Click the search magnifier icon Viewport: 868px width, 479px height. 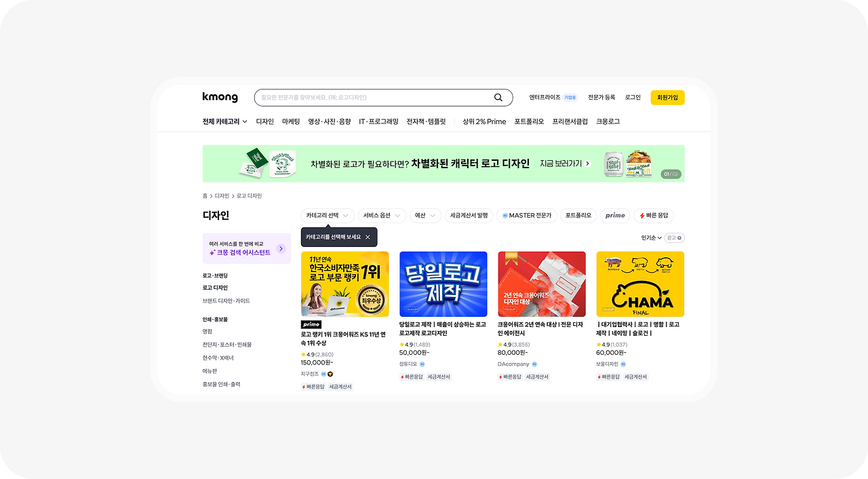498,98
